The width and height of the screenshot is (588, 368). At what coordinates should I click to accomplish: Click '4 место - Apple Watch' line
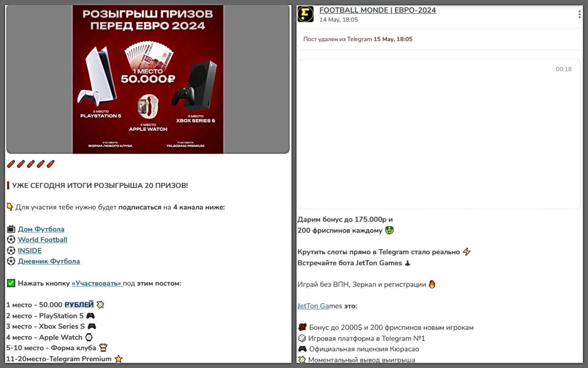point(49,337)
